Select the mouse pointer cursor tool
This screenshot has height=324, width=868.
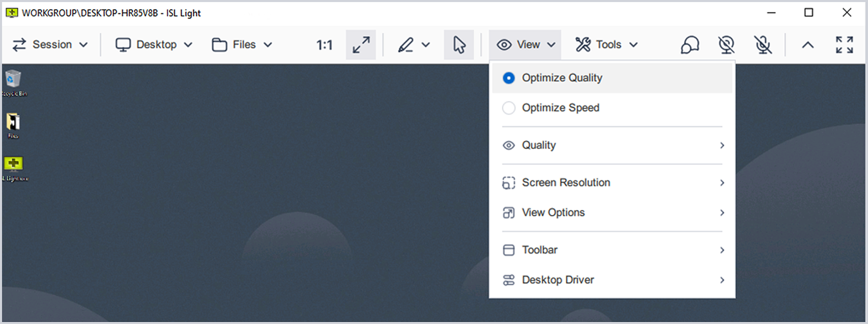459,45
